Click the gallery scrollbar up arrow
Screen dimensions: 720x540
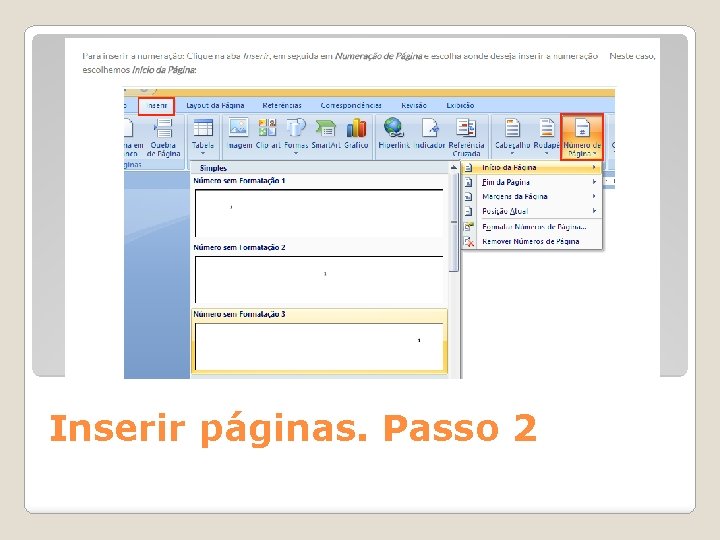(x=454, y=168)
